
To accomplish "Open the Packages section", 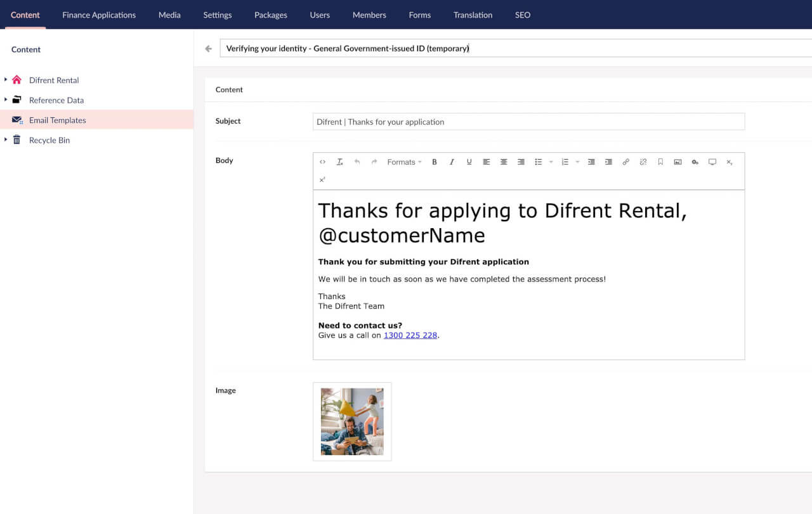I will (271, 15).
